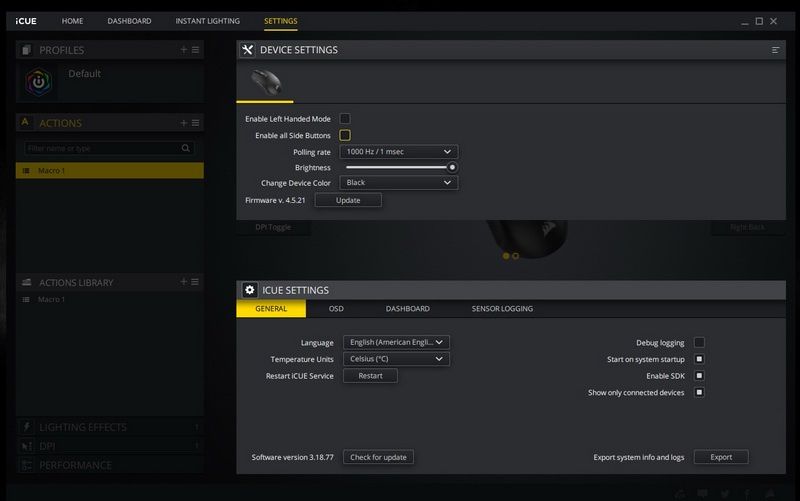This screenshot has height=501, width=800.
Task: Click the Default profile hexagon icon
Action: [39, 82]
